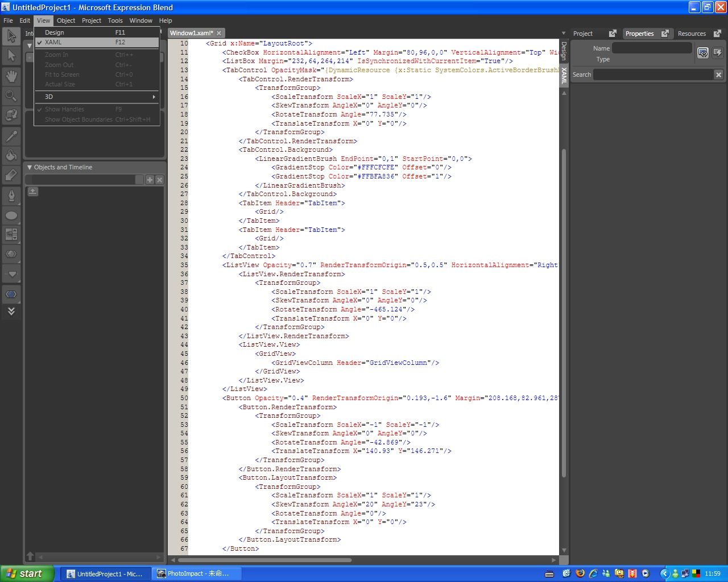This screenshot has height=582, width=728.
Task: Select the Paint Bucket tool
Action: click(11, 156)
